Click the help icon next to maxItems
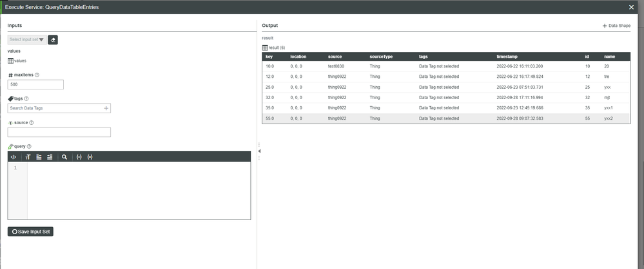 point(37,75)
